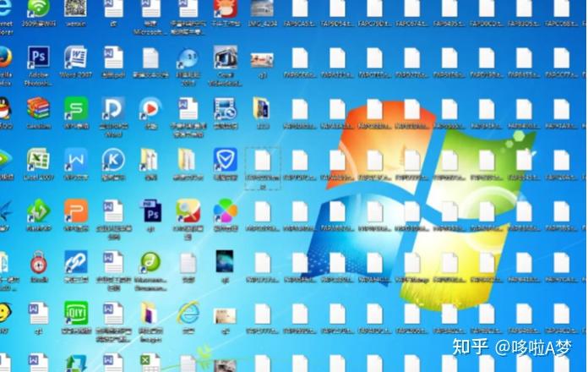Click the blue bubble chat shortcut
This screenshot has height=372, width=588.
click(x=188, y=58)
